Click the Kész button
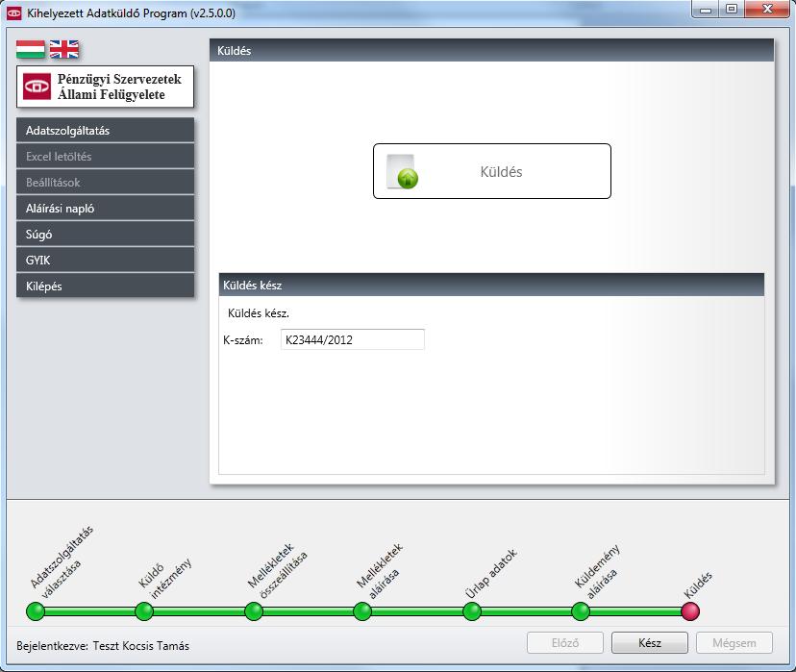This screenshot has height=672, width=796. tap(650, 643)
